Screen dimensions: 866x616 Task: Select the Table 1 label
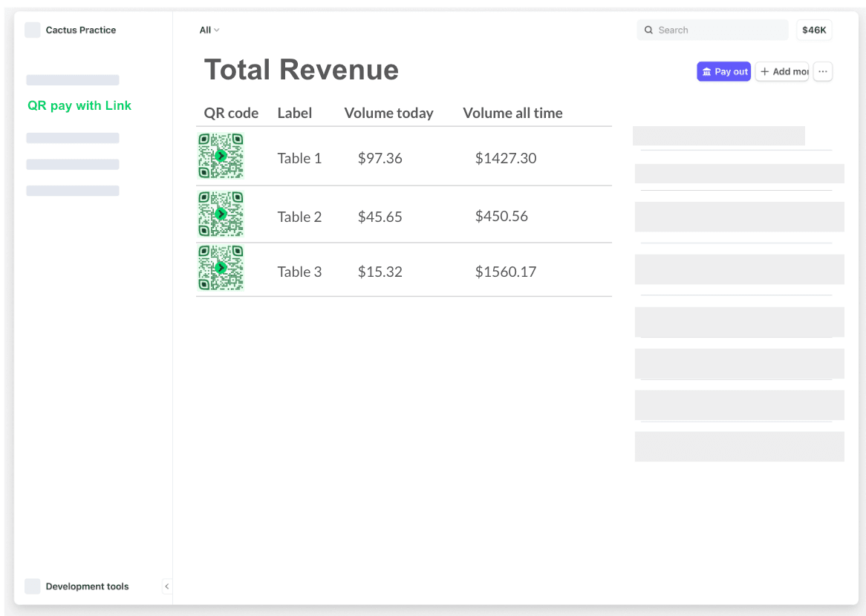299,158
